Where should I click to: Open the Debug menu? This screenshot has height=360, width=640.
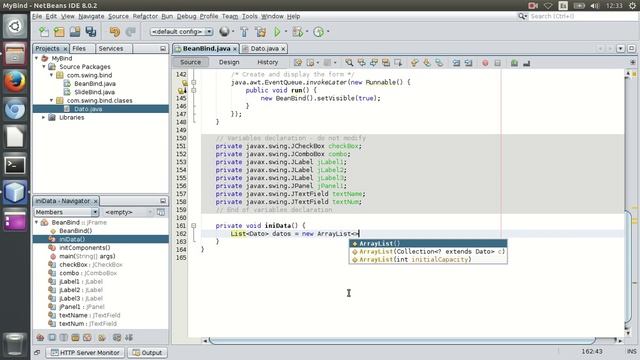click(x=187, y=16)
